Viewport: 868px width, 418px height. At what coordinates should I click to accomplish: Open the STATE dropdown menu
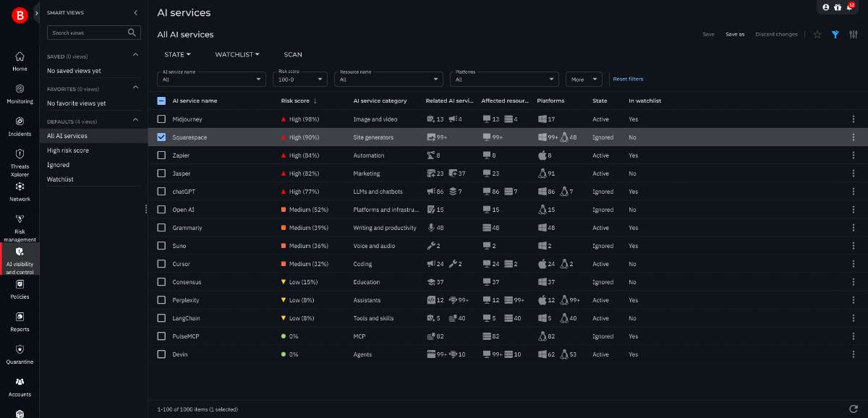coord(177,54)
